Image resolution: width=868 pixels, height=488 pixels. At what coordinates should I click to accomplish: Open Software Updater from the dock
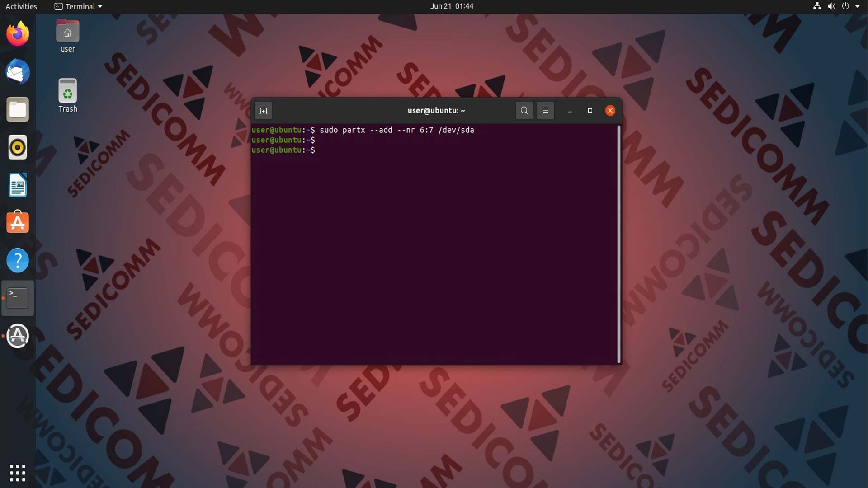tap(18, 336)
